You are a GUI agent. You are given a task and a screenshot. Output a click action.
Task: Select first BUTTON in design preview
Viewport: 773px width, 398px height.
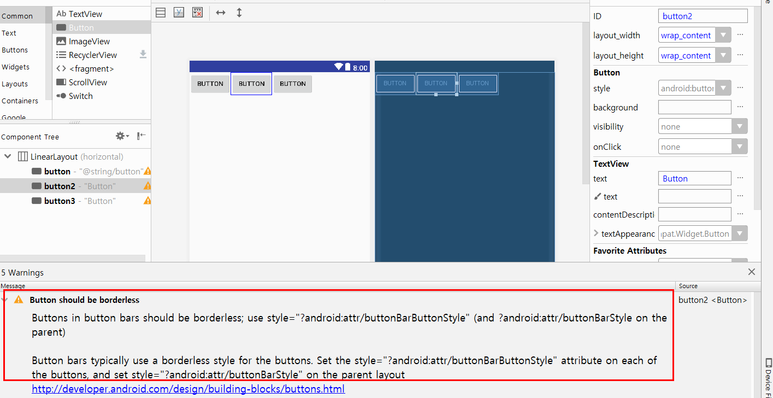coord(210,84)
